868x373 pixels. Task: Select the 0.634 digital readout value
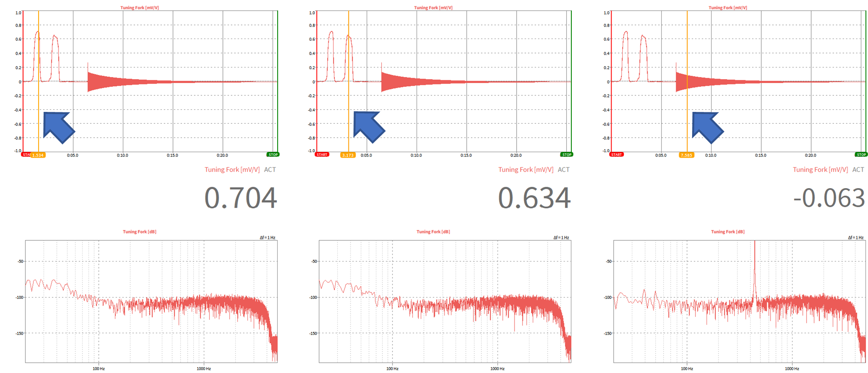pos(534,198)
